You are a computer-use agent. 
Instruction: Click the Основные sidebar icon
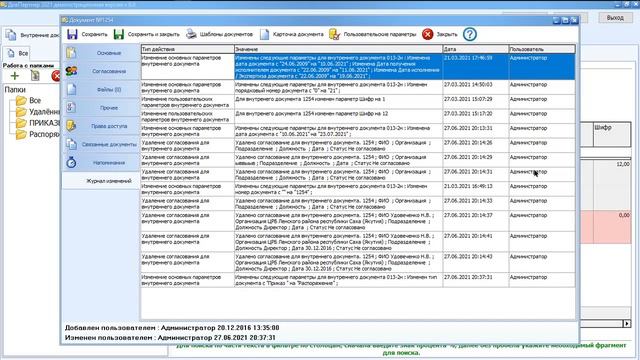click(71, 53)
